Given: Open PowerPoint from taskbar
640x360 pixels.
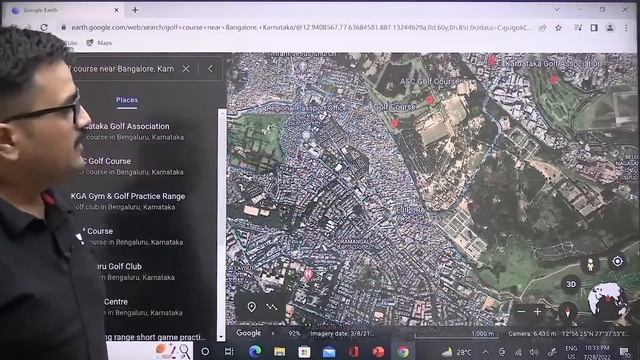Looking at the screenshot, I should (x=378, y=351).
